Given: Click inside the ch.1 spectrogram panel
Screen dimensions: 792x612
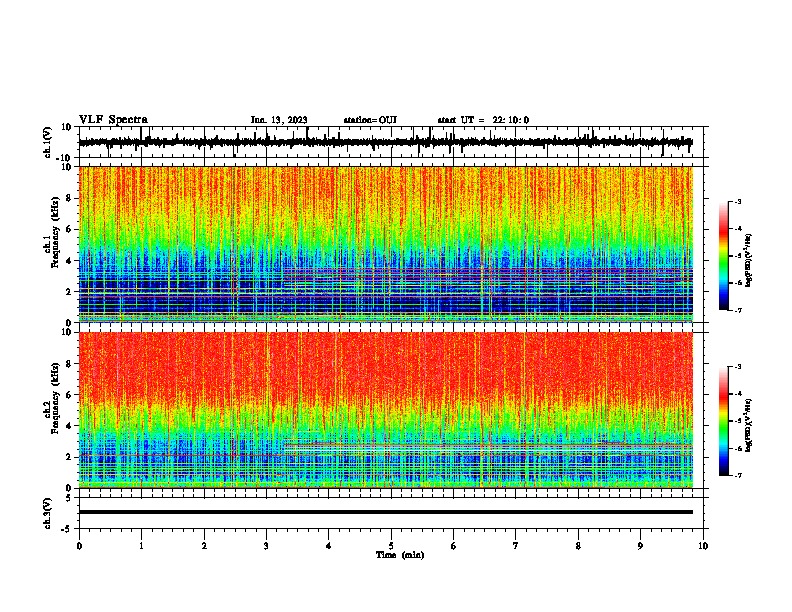Looking at the screenshot, I should pyautogui.click(x=386, y=244).
